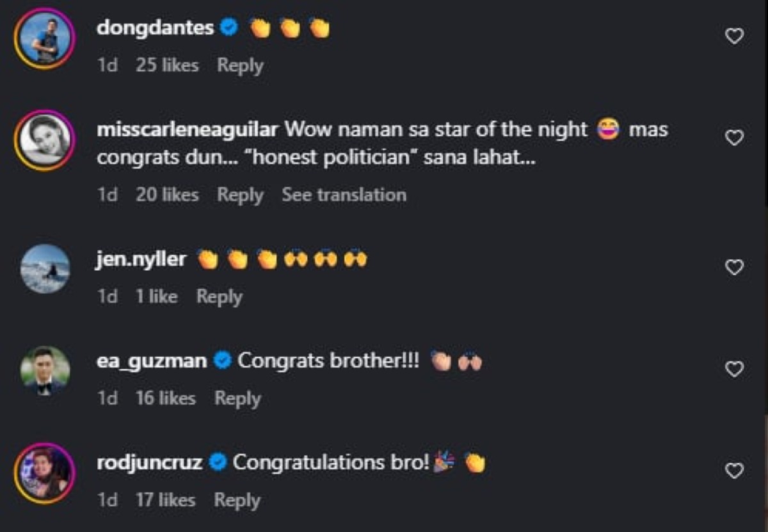768x532 pixels.
Task: Heart rodjuncruz's Congratulations bro comment
Action: tap(734, 471)
